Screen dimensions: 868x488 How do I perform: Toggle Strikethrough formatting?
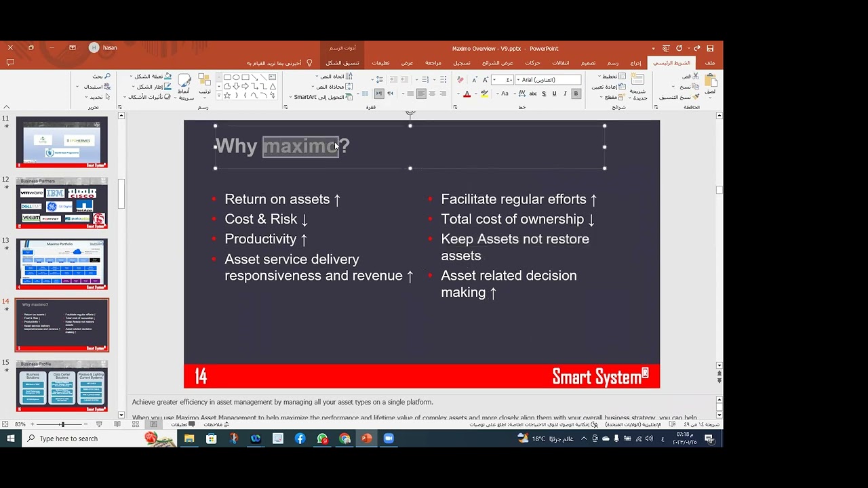pos(533,94)
